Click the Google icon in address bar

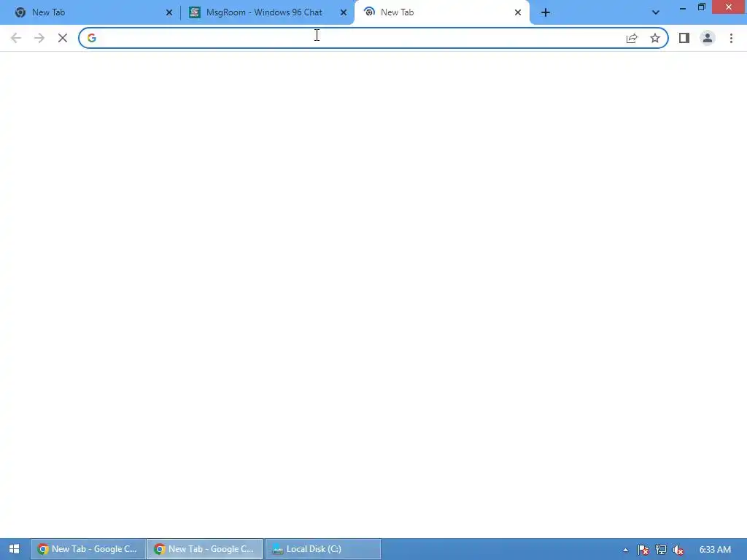pyautogui.click(x=92, y=38)
